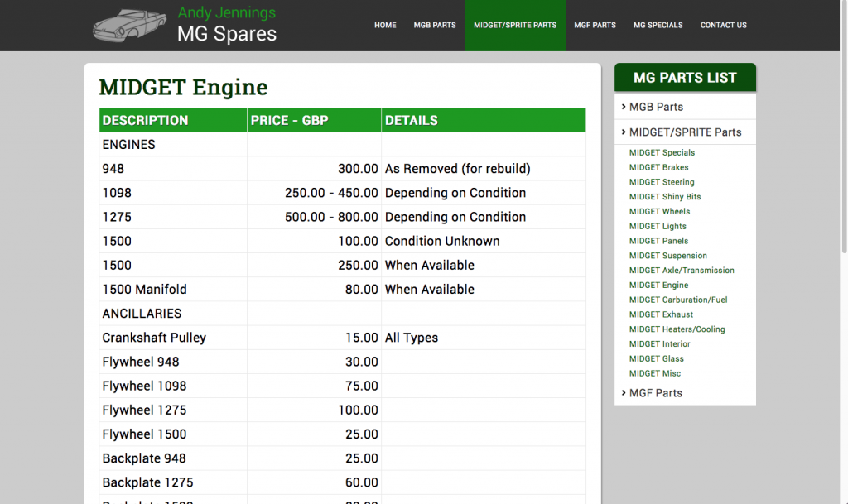
Task: Click the MG car logo image
Action: [x=130, y=26]
